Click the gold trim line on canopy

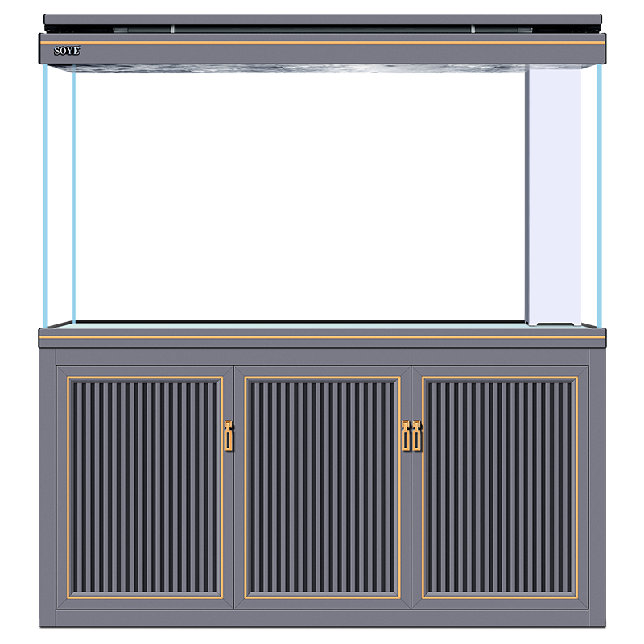[x=322, y=41]
